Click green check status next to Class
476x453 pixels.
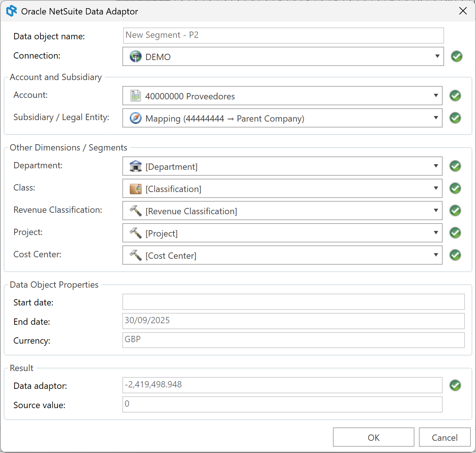(x=455, y=188)
